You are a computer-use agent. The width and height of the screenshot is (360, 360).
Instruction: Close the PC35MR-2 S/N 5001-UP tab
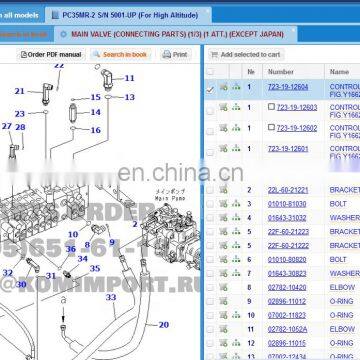click(207, 11)
